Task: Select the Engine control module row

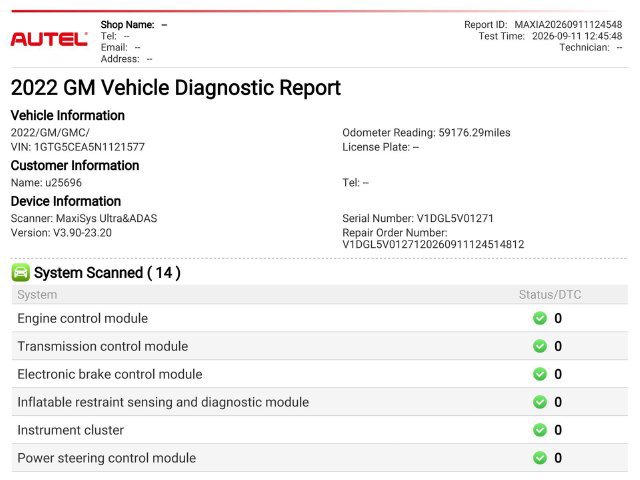Action: (320, 318)
